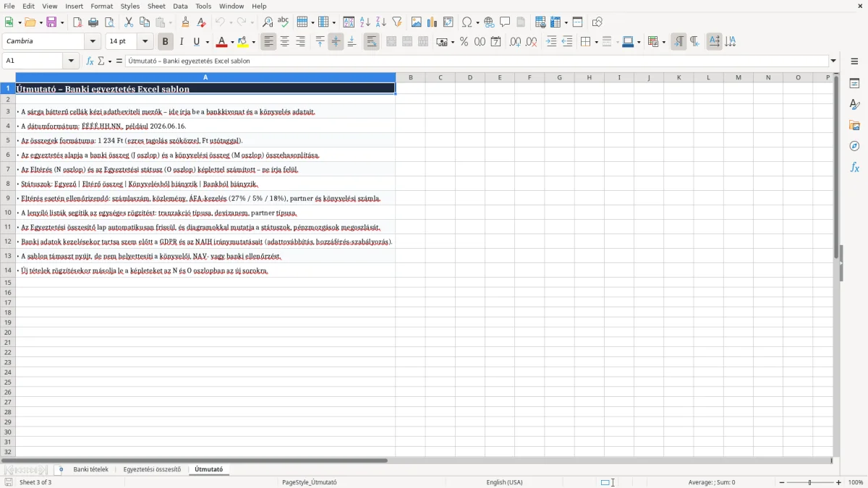868x488 pixels.
Task: Run the Spelling check icon
Action: click(284, 22)
